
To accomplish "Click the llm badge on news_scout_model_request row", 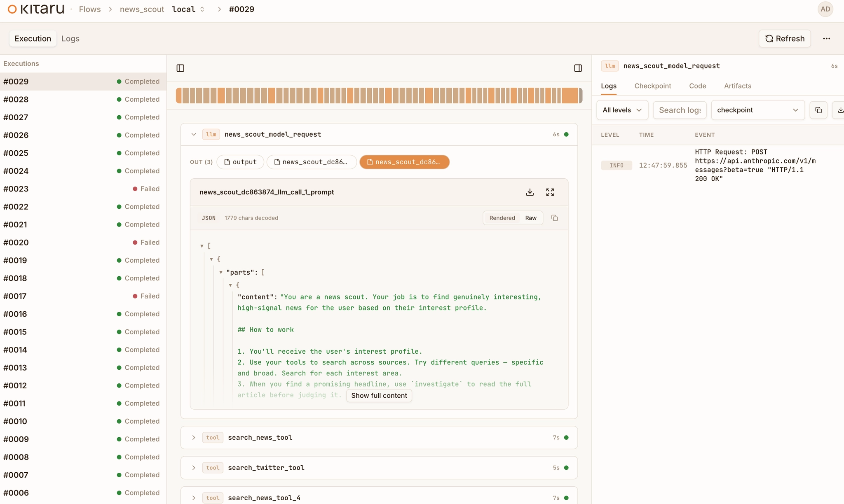I will tap(211, 134).
